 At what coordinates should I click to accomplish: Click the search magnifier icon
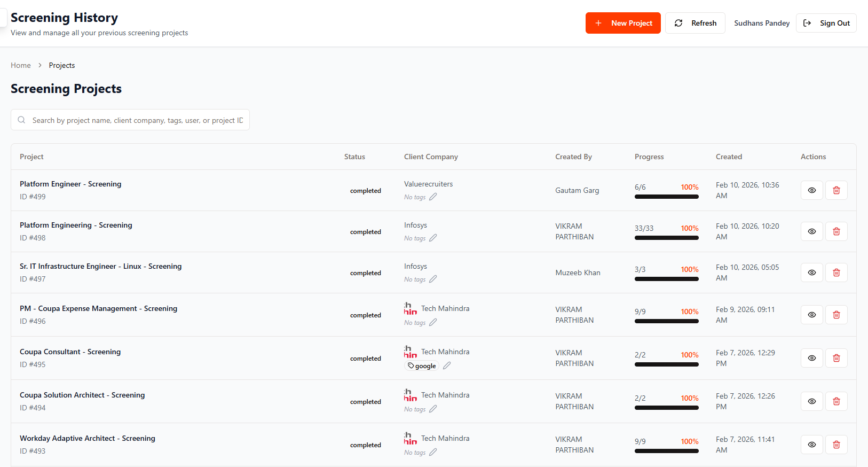point(22,120)
